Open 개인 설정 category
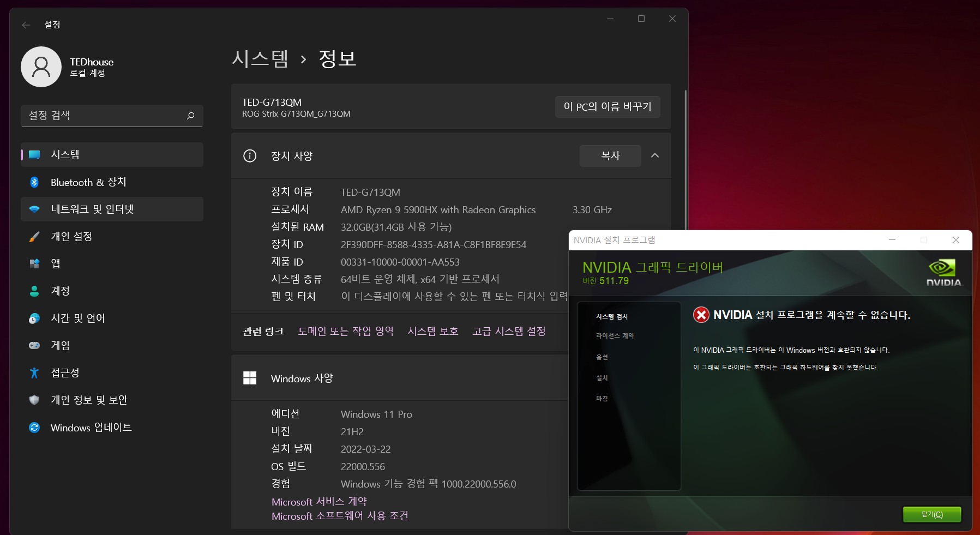The width and height of the screenshot is (980, 535). click(x=112, y=237)
